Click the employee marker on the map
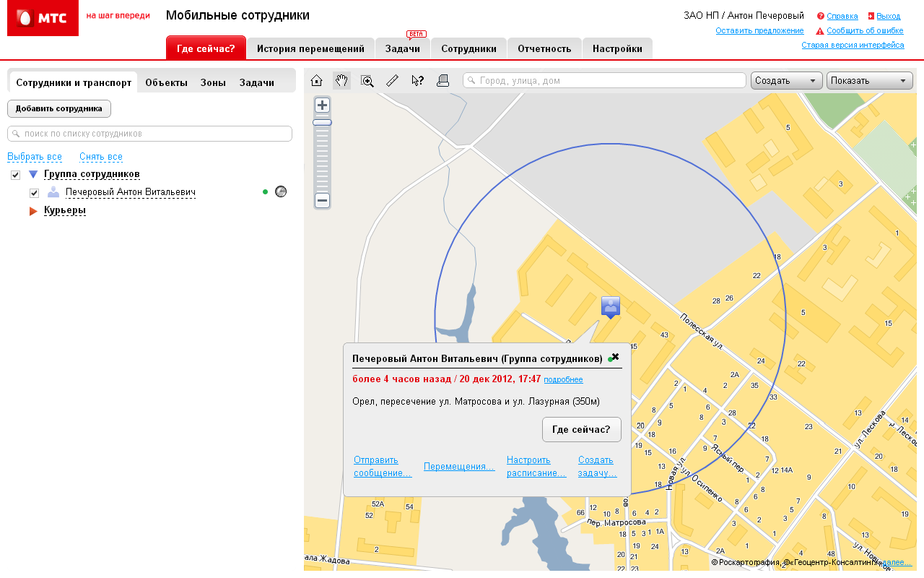 tap(611, 306)
